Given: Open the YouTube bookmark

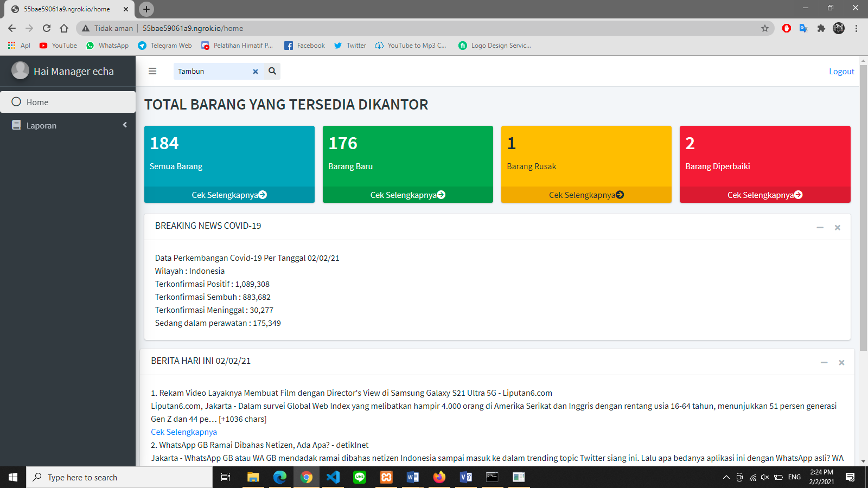Looking at the screenshot, I should pyautogui.click(x=58, y=46).
